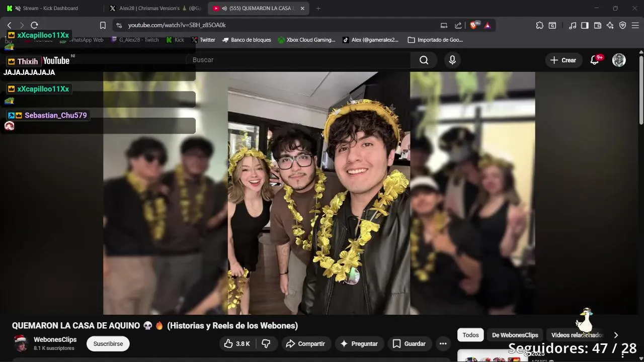
Task: Reload the current page
Action: (x=34, y=25)
